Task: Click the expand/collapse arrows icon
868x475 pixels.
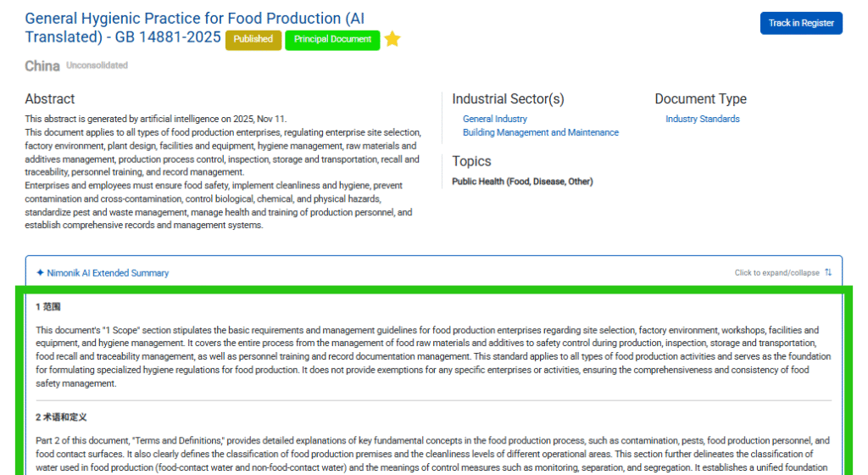Action: tap(828, 273)
